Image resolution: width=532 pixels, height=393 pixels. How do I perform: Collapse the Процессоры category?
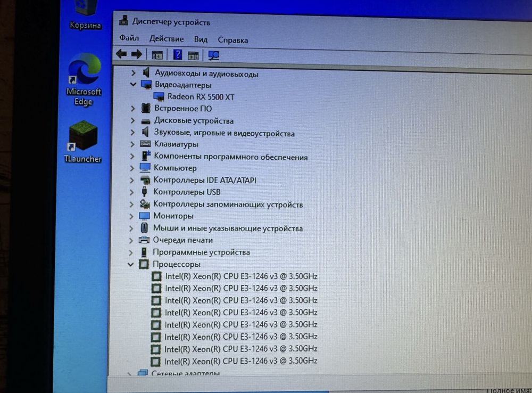(x=131, y=264)
